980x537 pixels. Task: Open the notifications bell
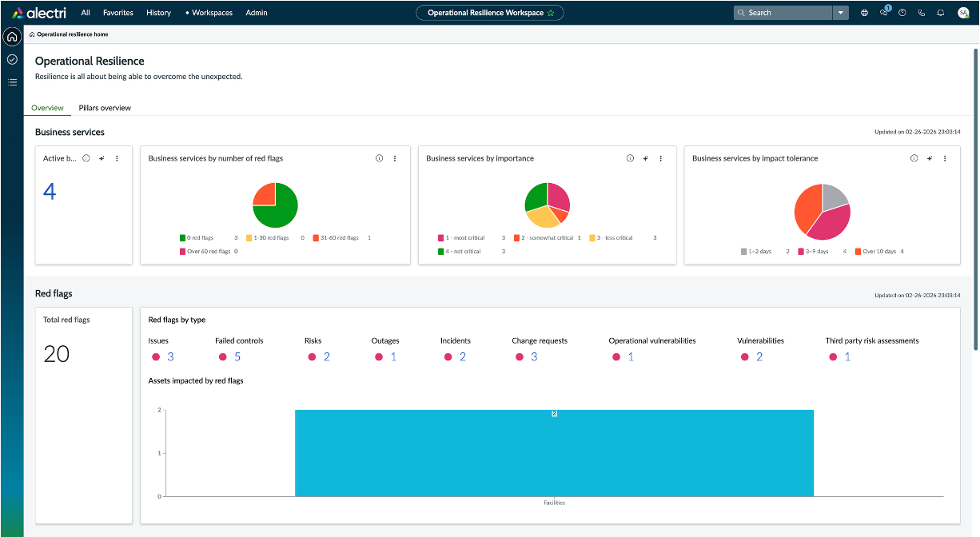[941, 13]
